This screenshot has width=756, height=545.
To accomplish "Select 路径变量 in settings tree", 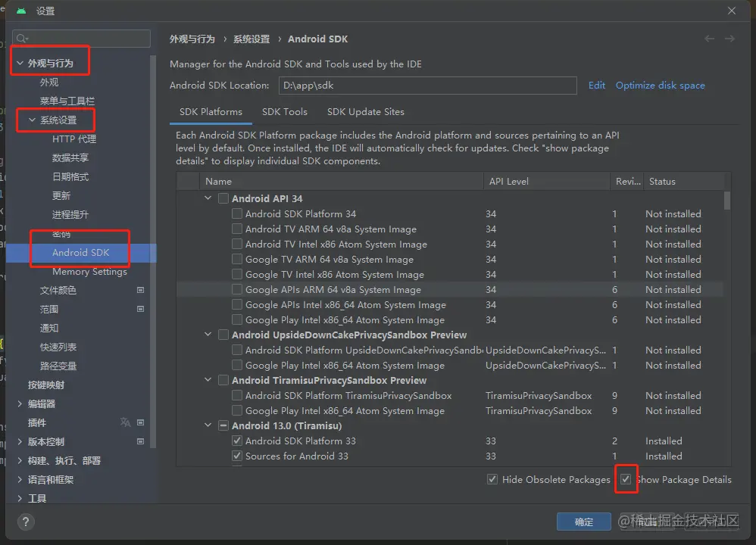I will (x=58, y=366).
